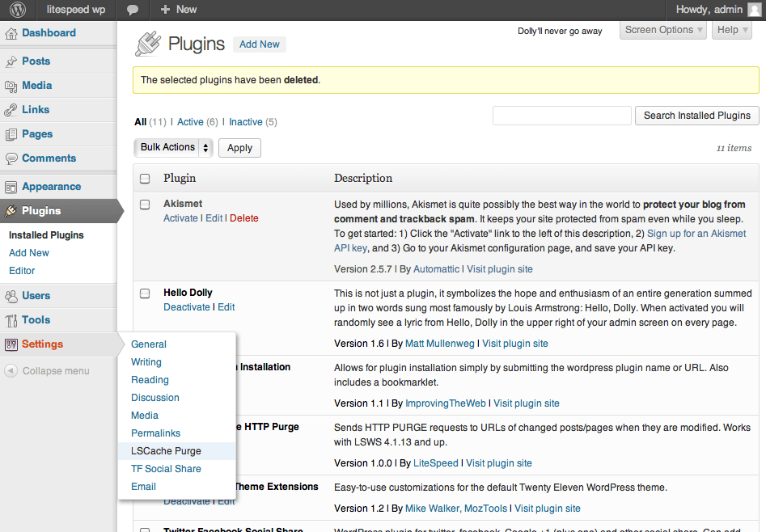Click the Plugin column header
Viewport: 766px width, 532px height.
pyautogui.click(x=180, y=179)
